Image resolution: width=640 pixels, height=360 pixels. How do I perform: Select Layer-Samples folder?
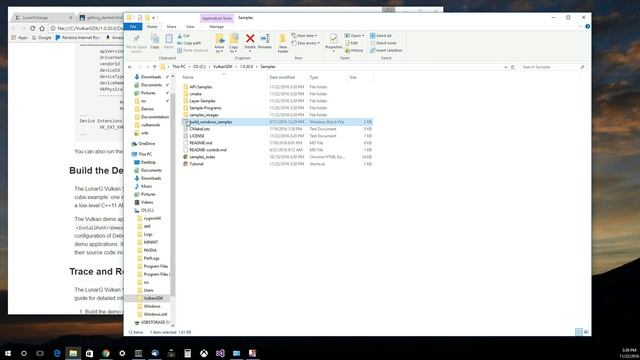(202, 101)
